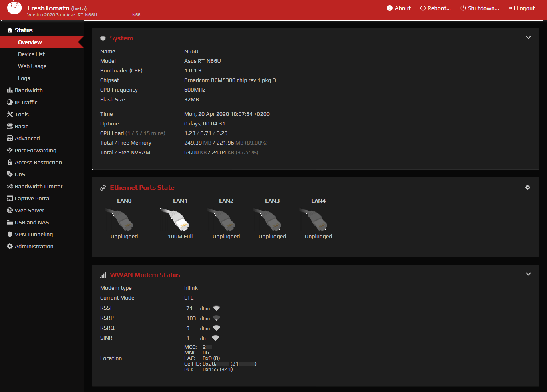Click the RSRQ signal strength icon
Image resolution: width=547 pixels, height=392 pixels.
216,328
